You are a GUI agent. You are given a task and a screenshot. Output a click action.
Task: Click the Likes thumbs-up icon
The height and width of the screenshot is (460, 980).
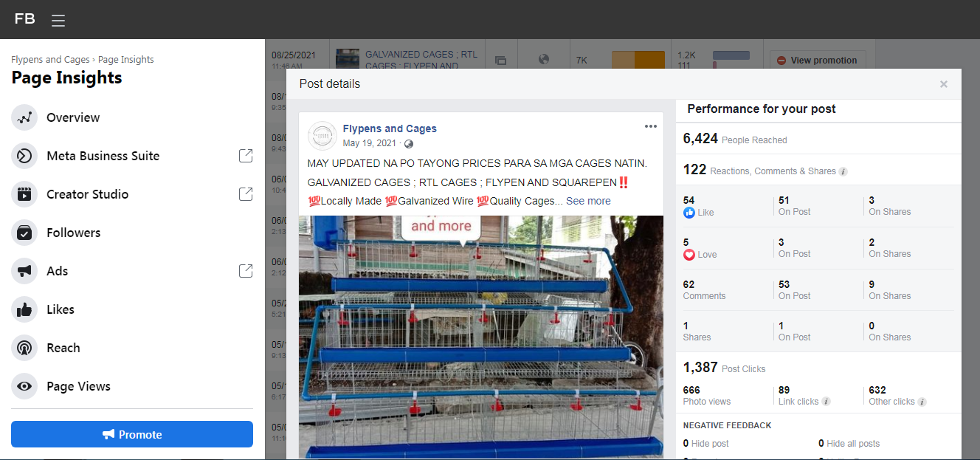pos(24,309)
